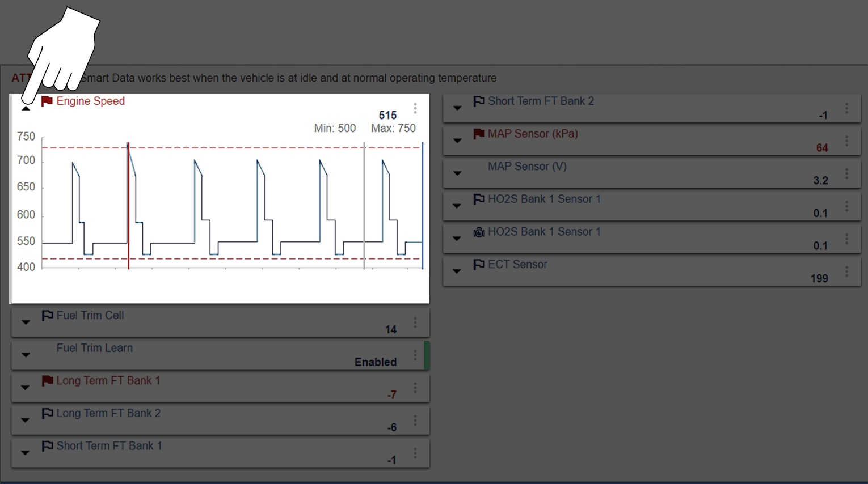Viewport: 868px width, 484px height.
Task: Click the ECT Sensor label
Action: click(x=517, y=265)
